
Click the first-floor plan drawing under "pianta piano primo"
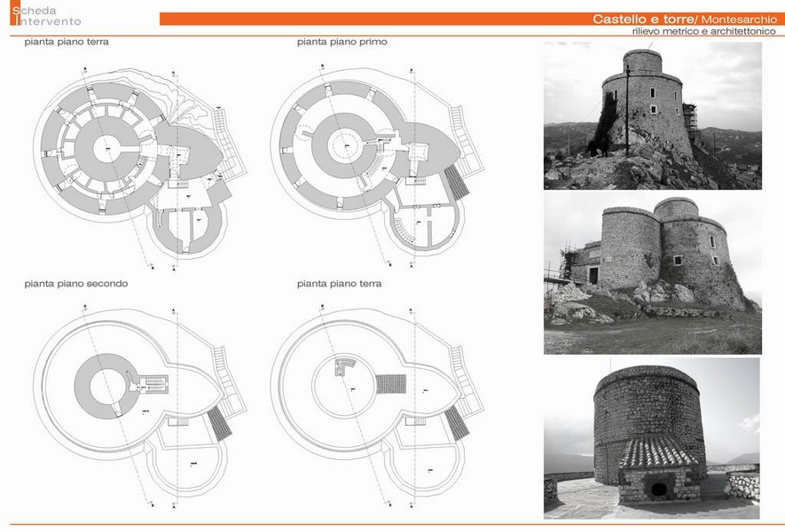(x=378, y=165)
